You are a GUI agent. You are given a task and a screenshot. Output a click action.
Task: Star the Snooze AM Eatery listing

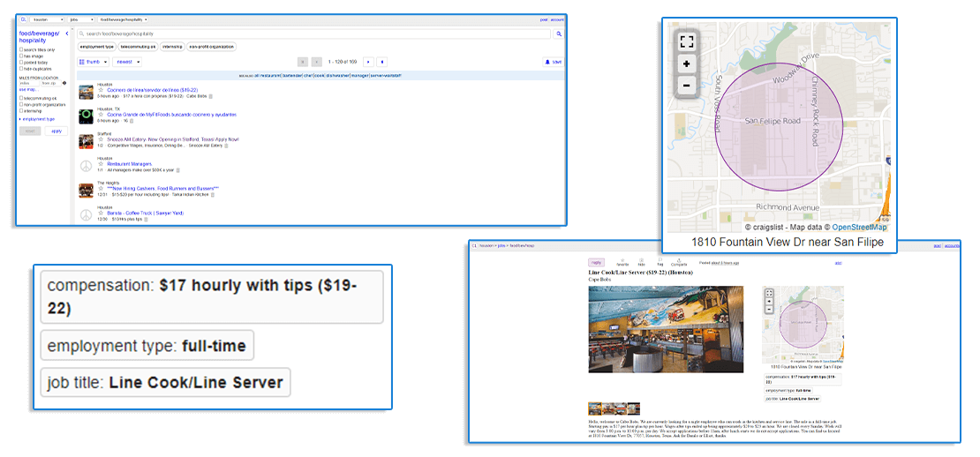coord(101,139)
